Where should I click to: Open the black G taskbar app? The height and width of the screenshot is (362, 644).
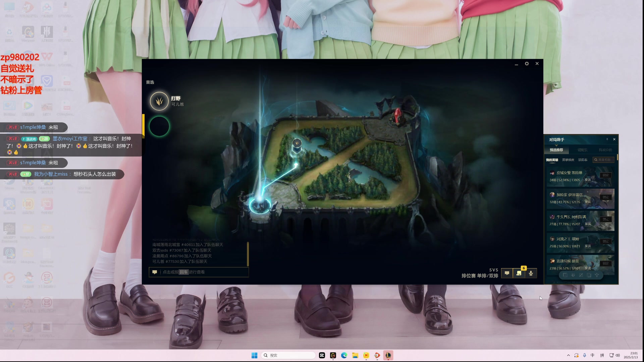[x=333, y=355]
